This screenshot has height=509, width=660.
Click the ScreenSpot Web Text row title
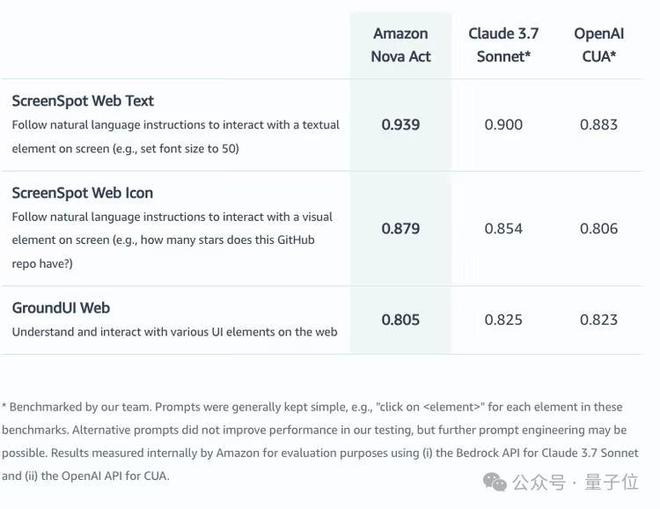point(83,101)
